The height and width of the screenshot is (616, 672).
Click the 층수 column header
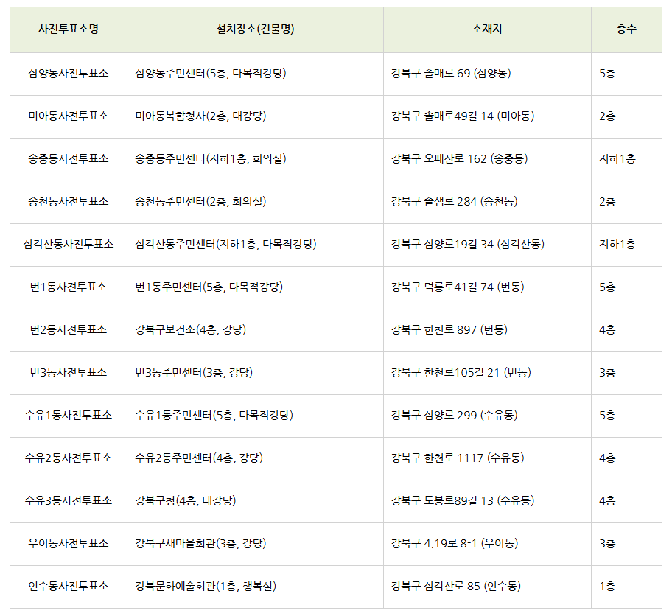coord(626,29)
